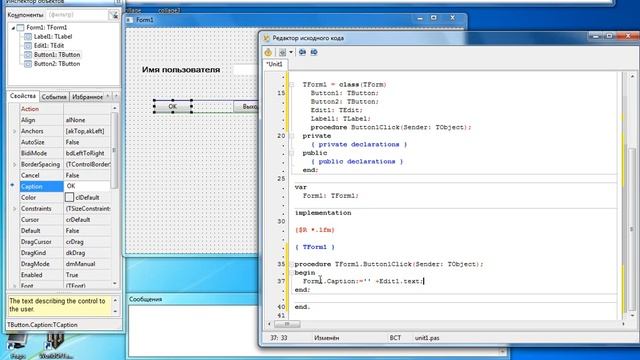Collapse the TForm1 class code fold marker
This screenshot has height=360, width=640.
291,84
